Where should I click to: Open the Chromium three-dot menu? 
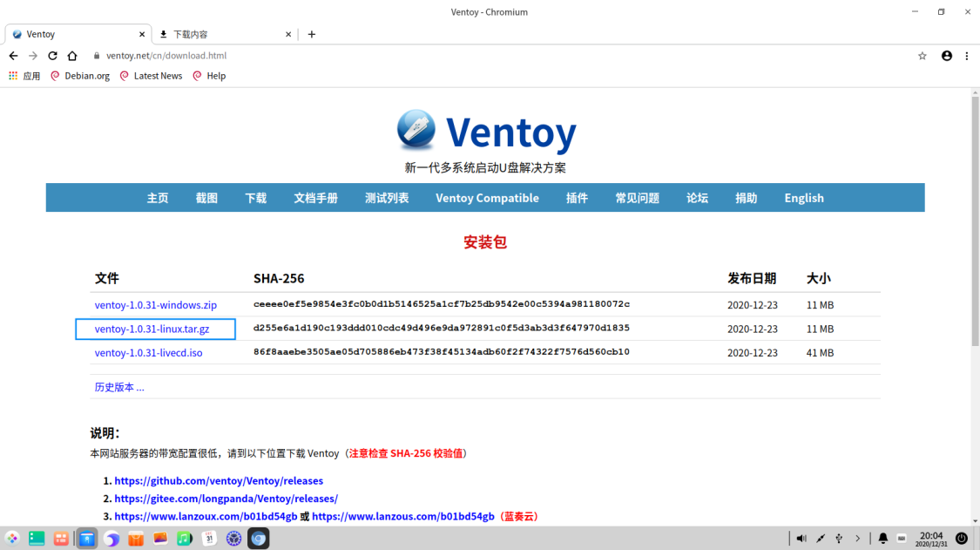click(x=967, y=56)
